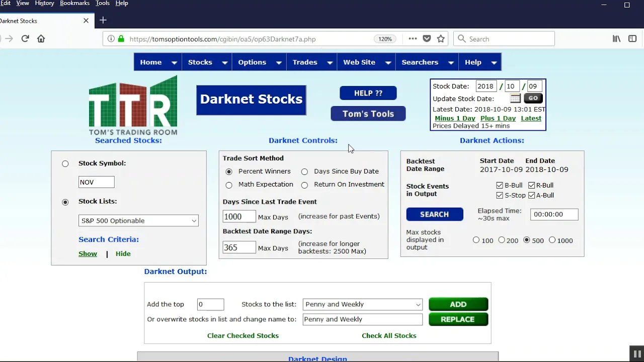Open the Searchers nav item

[420, 62]
